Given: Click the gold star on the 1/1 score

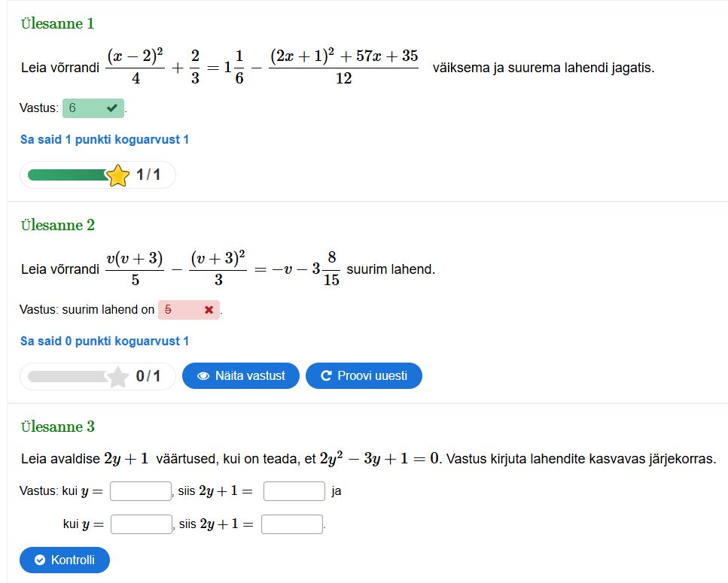Looking at the screenshot, I should coord(118,176).
